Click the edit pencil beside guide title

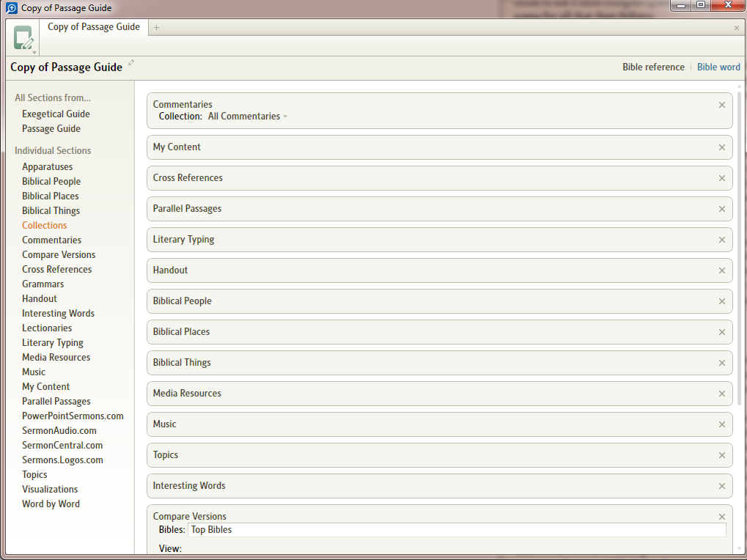(x=131, y=62)
